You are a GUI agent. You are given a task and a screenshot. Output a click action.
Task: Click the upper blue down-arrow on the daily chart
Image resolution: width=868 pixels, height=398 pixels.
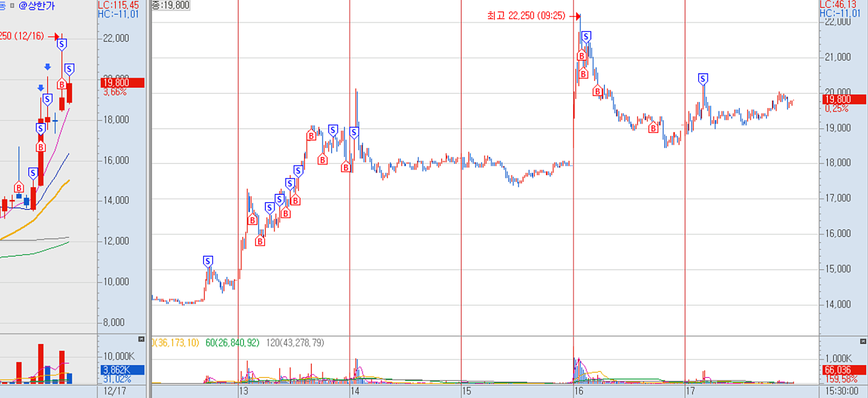click(48, 67)
